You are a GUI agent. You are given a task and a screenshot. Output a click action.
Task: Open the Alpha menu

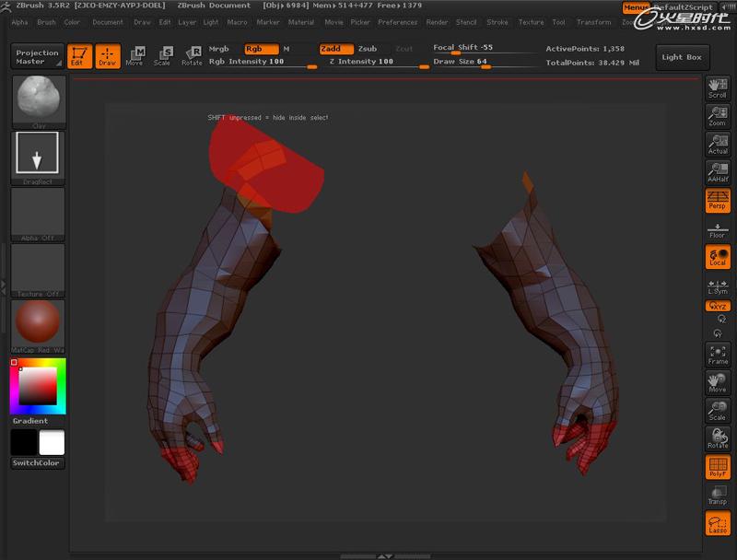click(19, 22)
